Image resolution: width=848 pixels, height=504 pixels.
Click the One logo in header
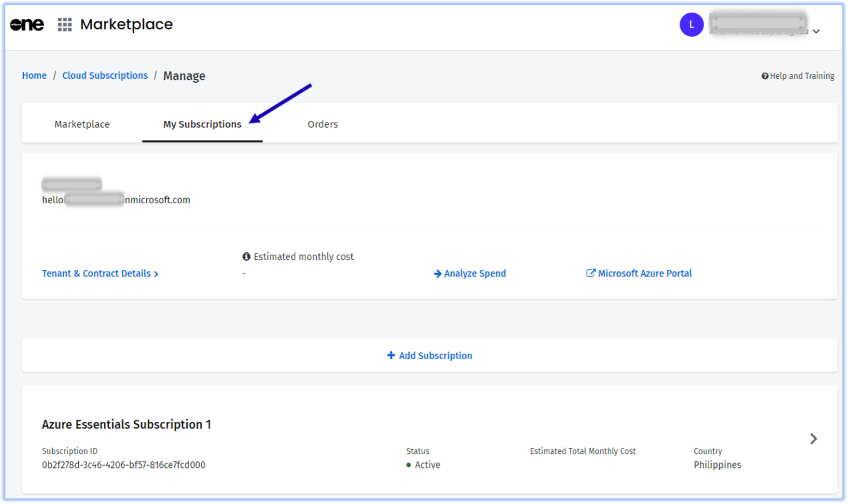tap(27, 24)
